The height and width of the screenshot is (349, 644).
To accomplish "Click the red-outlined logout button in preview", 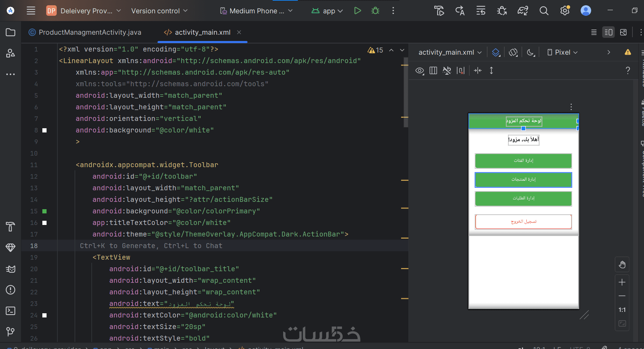I will [x=523, y=221].
